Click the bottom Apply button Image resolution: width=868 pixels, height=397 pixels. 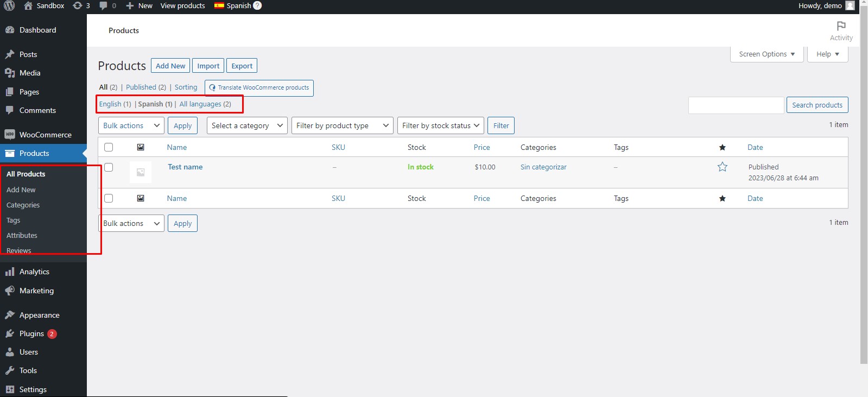pos(183,223)
